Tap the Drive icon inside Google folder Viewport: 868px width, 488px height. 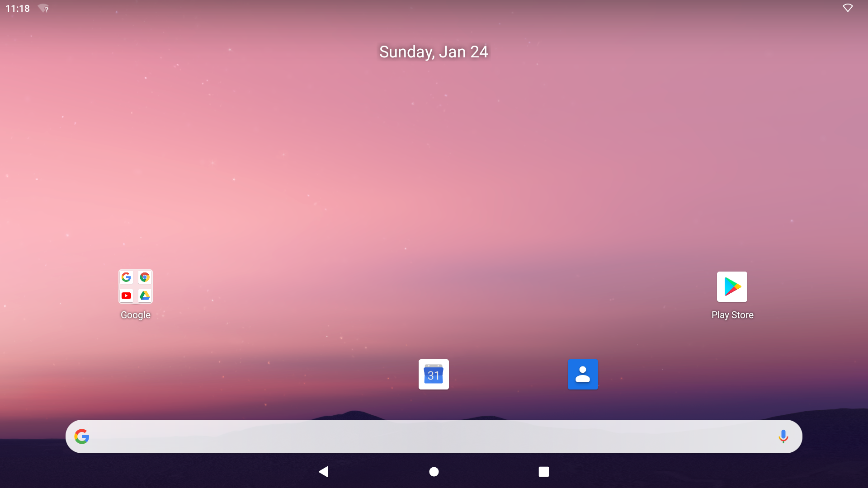coord(145,296)
